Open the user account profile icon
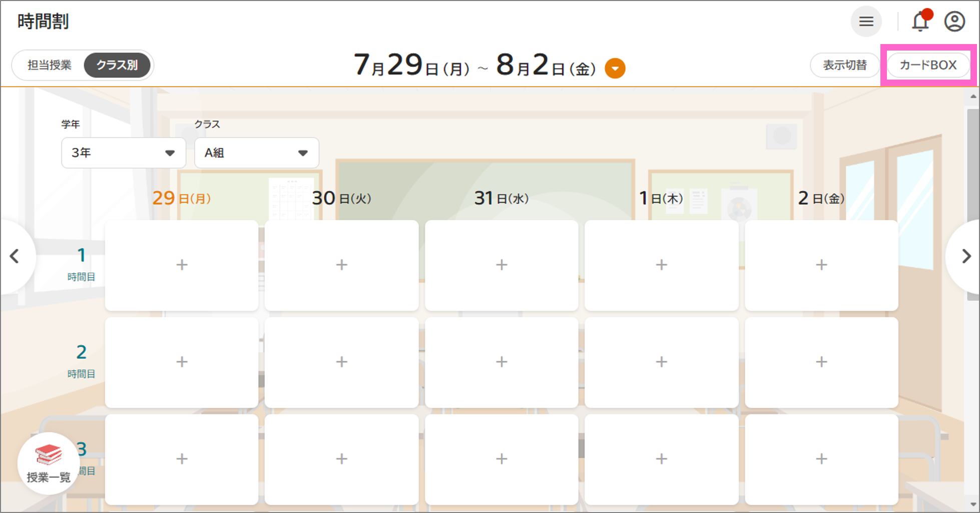Image resolution: width=980 pixels, height=513 pixels. (x=954, y=22)
